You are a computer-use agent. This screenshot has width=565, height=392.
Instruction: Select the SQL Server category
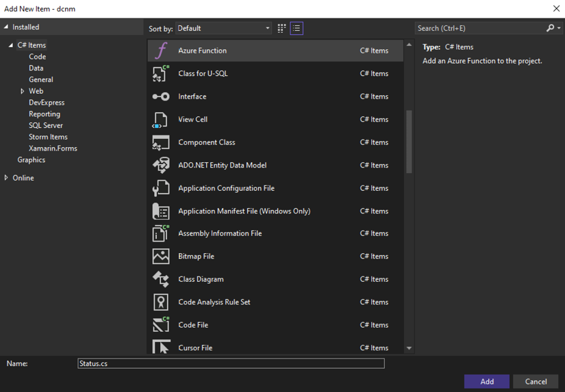(x=46, y=126)
